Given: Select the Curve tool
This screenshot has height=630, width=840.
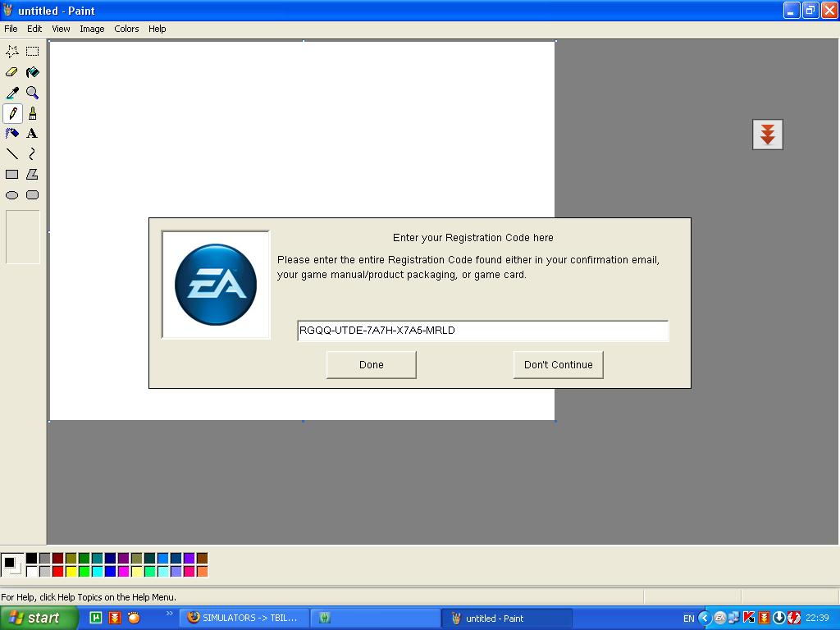Looking at the screenshot, I should [33, 154].
